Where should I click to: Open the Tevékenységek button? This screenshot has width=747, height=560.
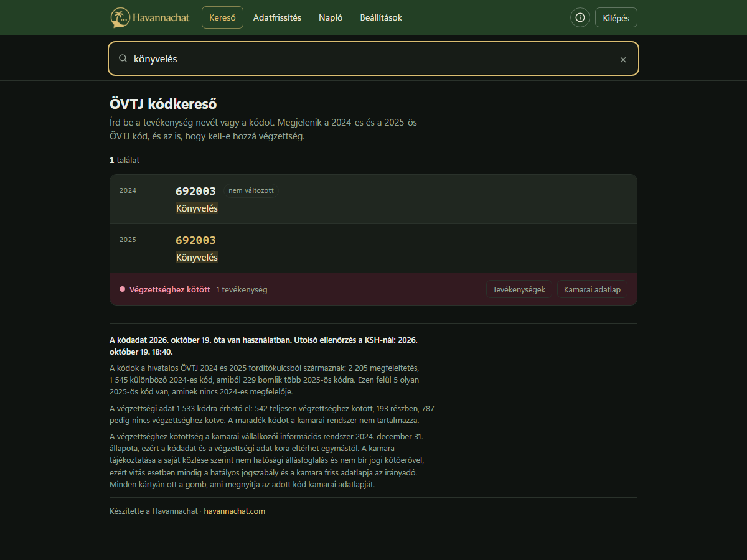click(x=519, y=289)
